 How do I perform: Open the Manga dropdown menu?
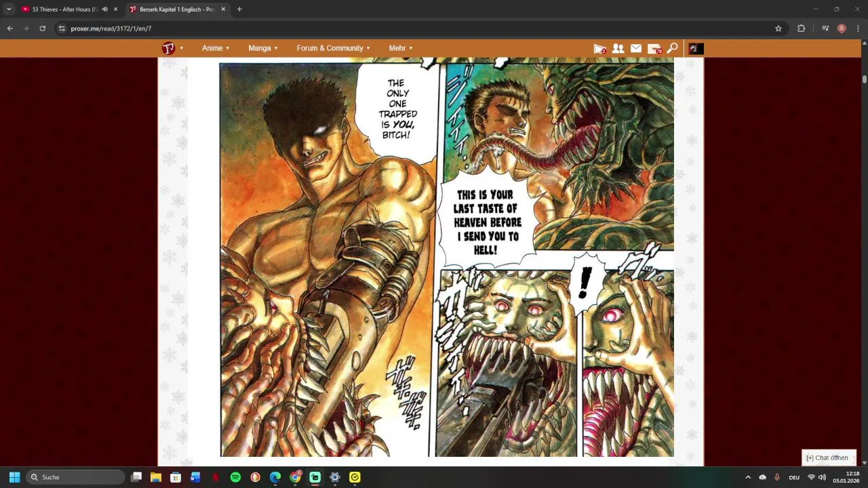coord(263,48)
